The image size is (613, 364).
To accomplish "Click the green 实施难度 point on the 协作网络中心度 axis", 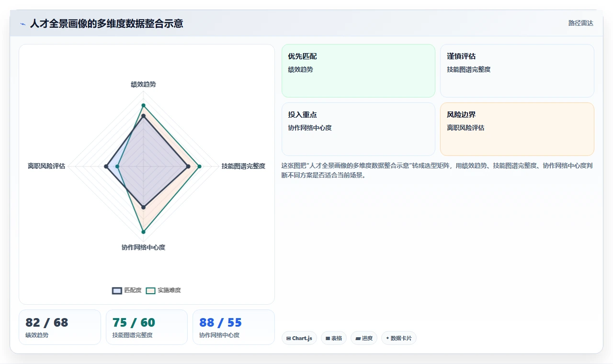I will (x=143, y=232).
